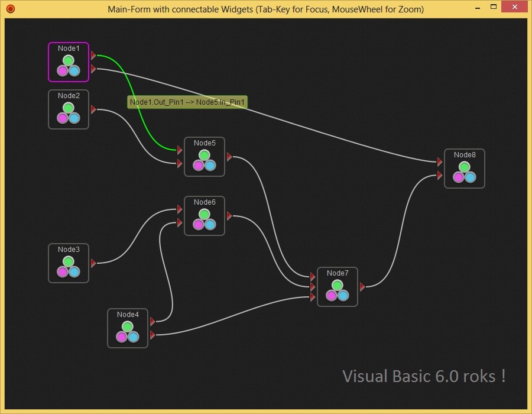
Task: Click the Node1.Out_Pin1 to Node5.In_Pin1 tooltip
Action: pyautogui.click(x=188, y=102)
